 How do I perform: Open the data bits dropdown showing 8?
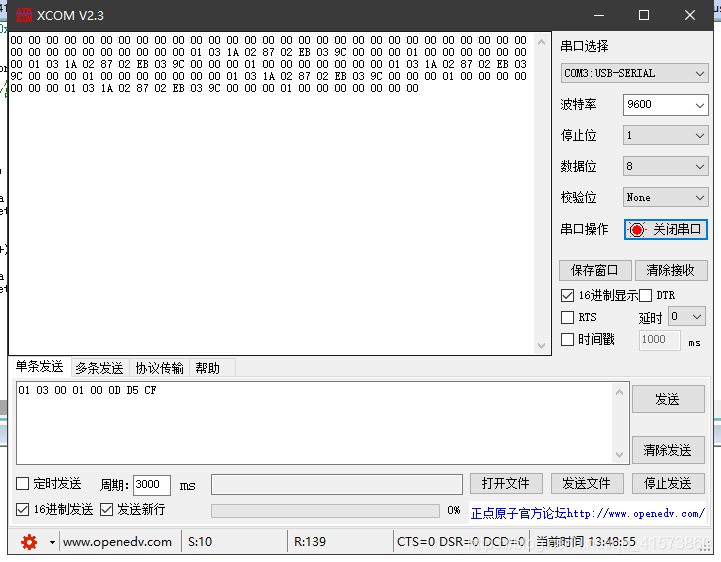(x=665, y=166)
